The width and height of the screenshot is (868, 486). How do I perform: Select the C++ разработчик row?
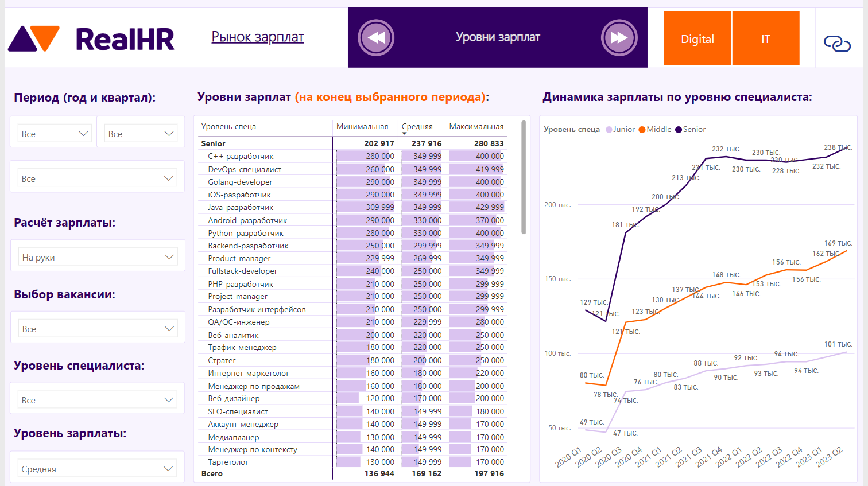(x=352, y=156)
